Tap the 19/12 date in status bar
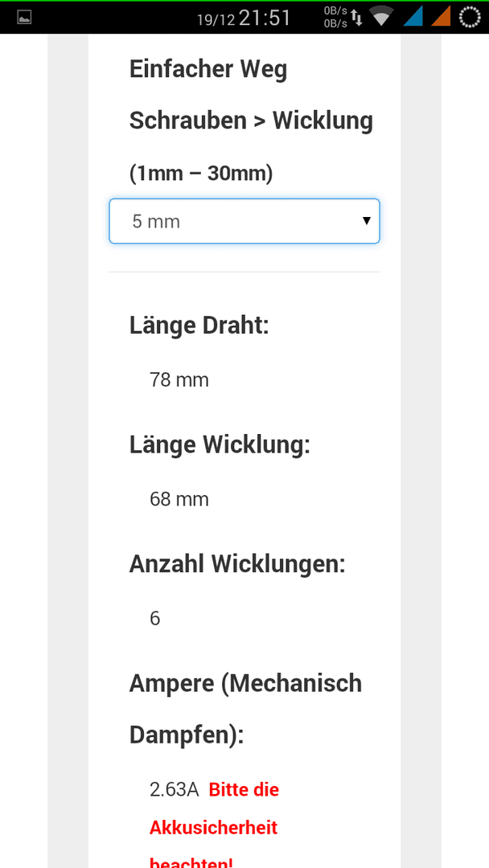Image resolution: width=489 pixels, height=868 pixels. tap(216, 20)
